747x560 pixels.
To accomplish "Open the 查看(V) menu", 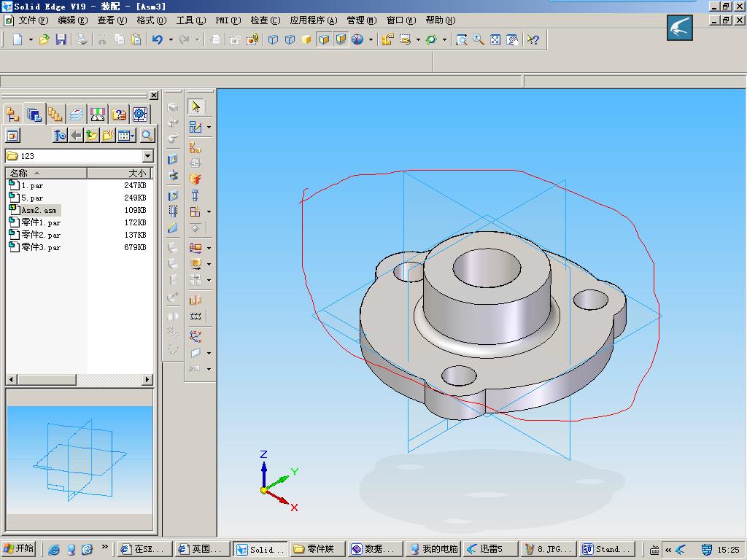I will tap(112, 20).
